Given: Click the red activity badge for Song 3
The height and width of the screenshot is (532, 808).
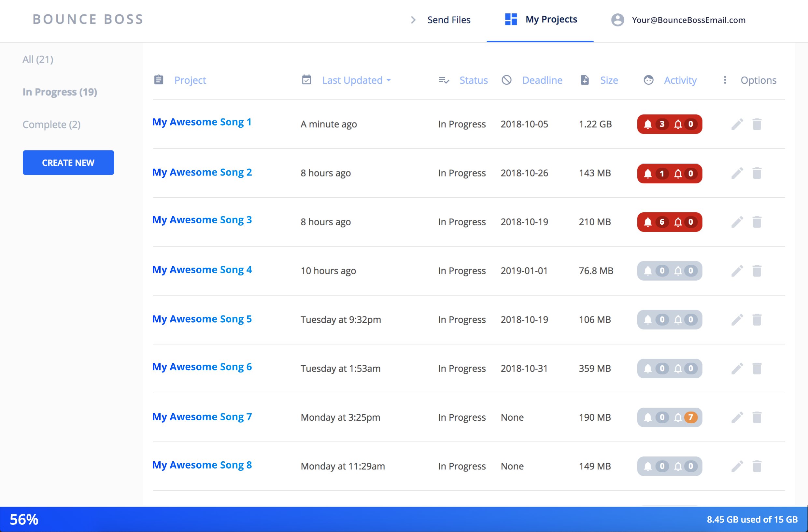Looking at the screenshot, I should [669, 222].
